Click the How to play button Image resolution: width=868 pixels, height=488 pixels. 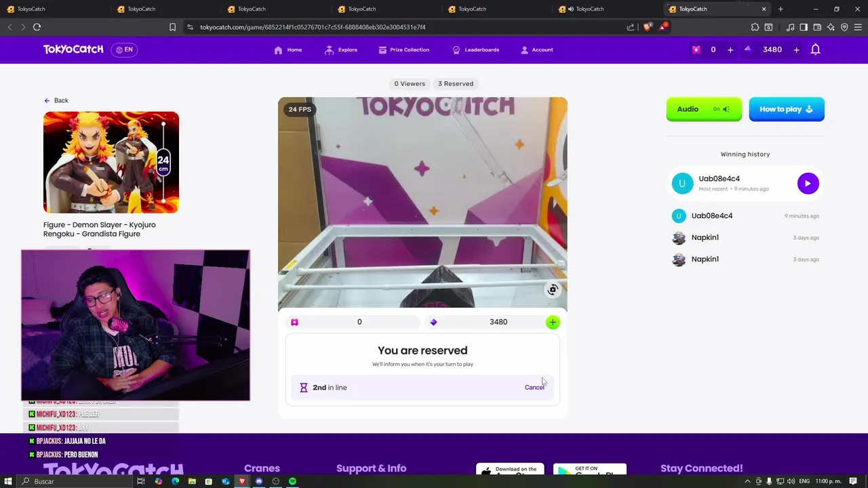point(787,109)
